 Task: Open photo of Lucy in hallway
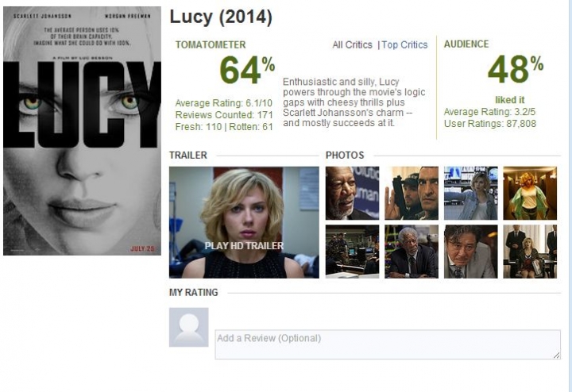pos(530,193)
